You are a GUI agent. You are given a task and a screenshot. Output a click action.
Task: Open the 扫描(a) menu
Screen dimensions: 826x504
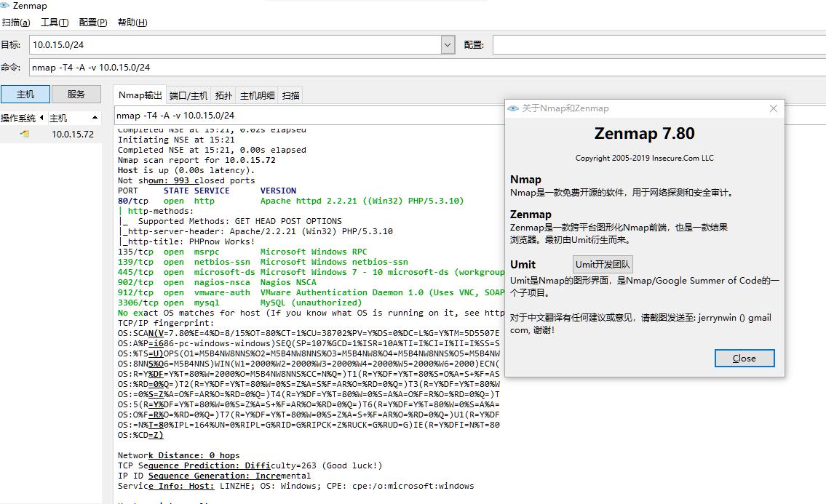16,22
